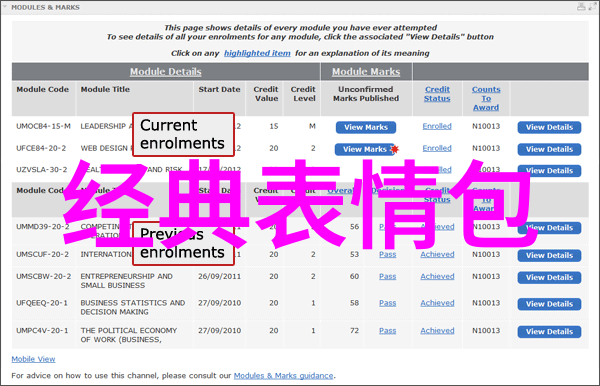Click 'Start Date' header above UMOCB4-15-M row
The height and width of the screenshot is (386, 600).
(x=219, y=89)
